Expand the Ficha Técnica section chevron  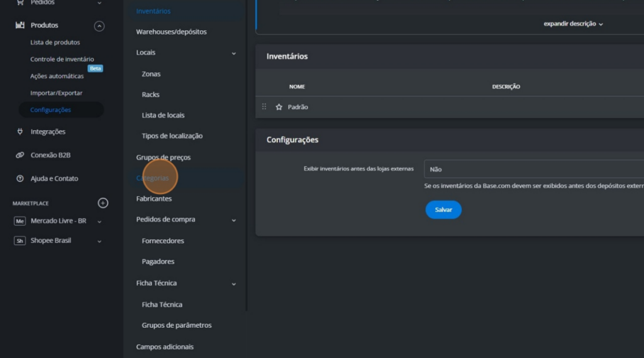point(234,284)
